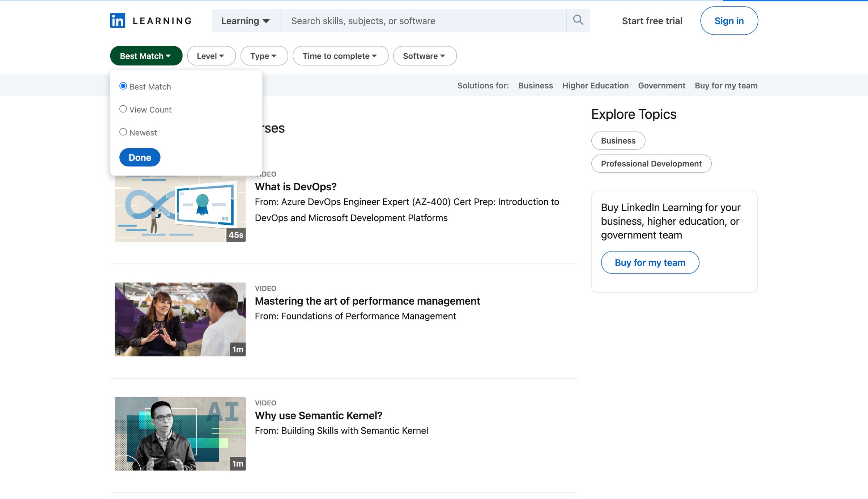Click Start free trial link
This screenshot has width=868, height=499.
[x=652, y=21]
